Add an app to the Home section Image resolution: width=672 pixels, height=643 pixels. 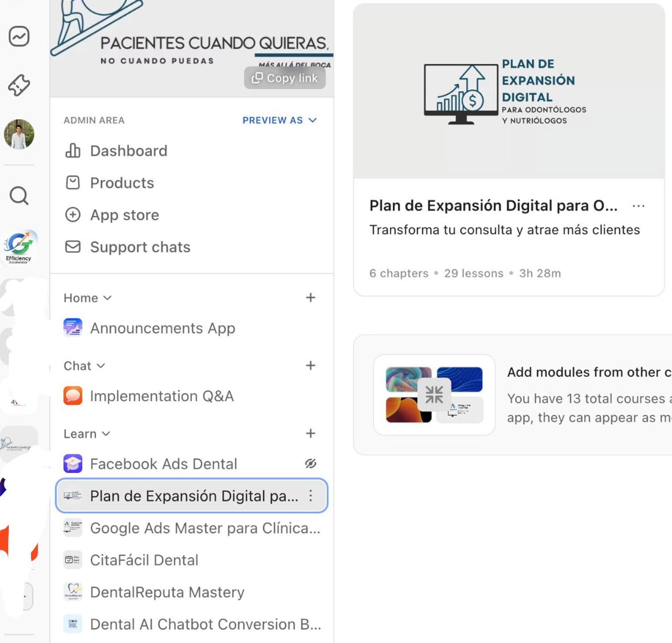point(311,298)
